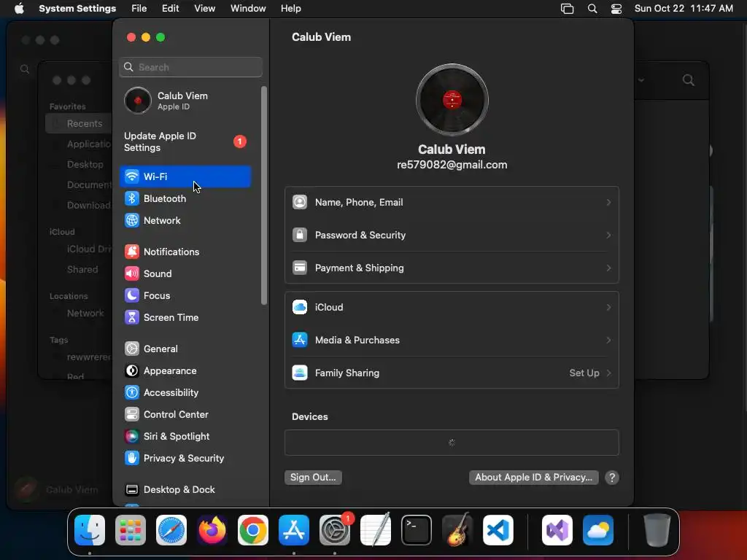Open Wi-Fi settings in sidebar

(x=185, y=176)
